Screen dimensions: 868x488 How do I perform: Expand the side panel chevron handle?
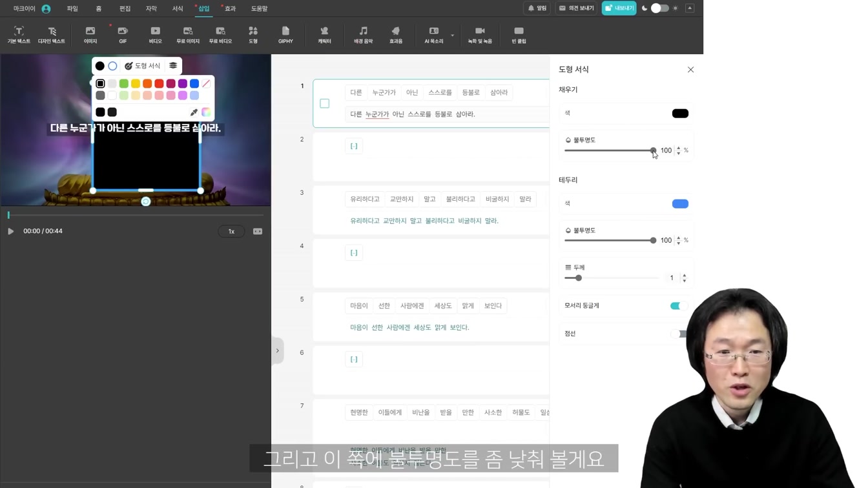click(x=278, y=351)
